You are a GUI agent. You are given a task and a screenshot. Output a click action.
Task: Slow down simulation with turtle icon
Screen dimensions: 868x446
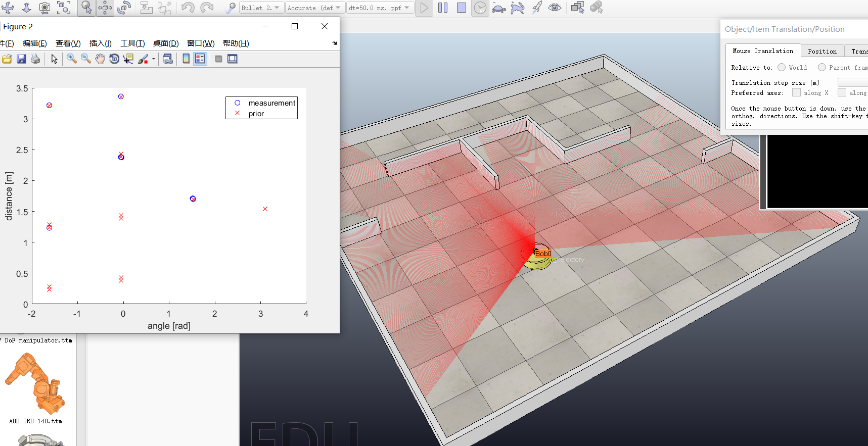tap(499, 8)
